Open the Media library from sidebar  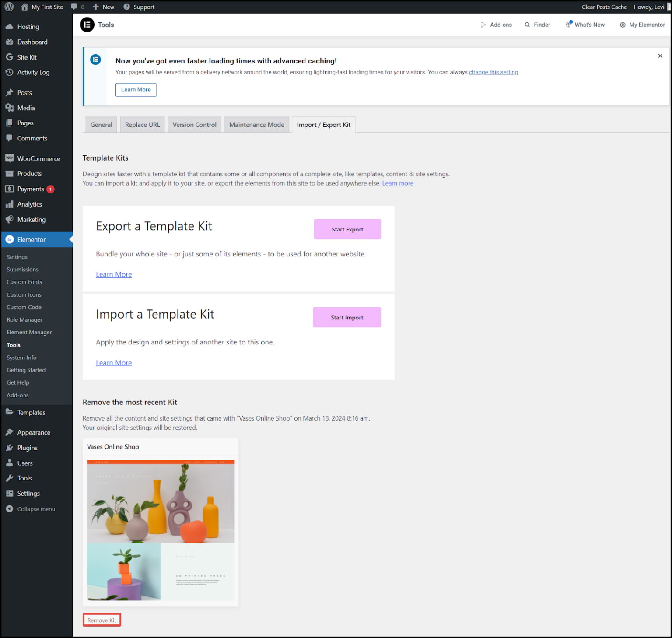[26, 108]
